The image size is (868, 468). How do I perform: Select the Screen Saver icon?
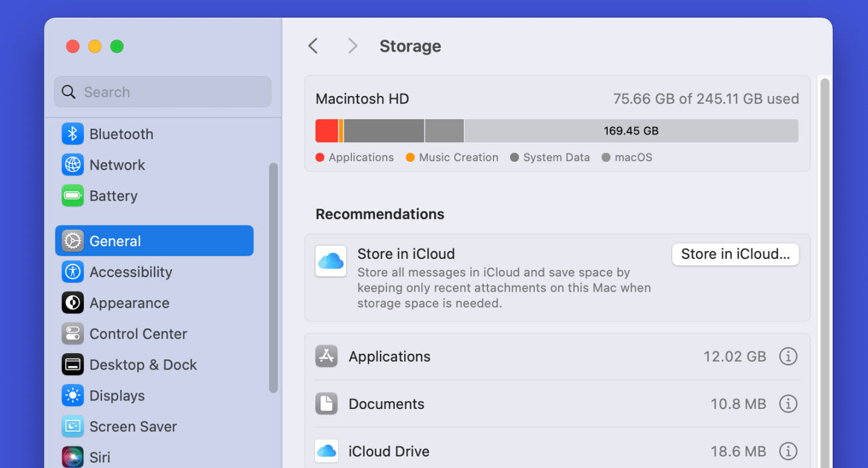72,427
